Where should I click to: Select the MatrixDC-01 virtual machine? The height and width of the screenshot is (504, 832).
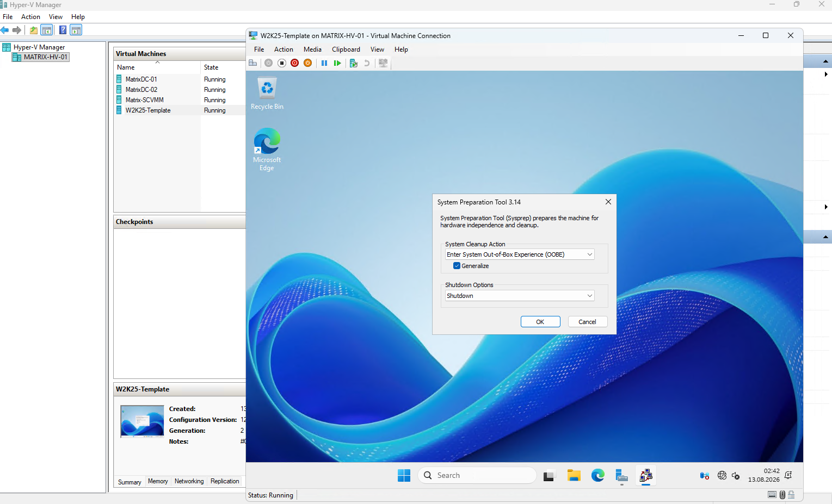[180, 79]
